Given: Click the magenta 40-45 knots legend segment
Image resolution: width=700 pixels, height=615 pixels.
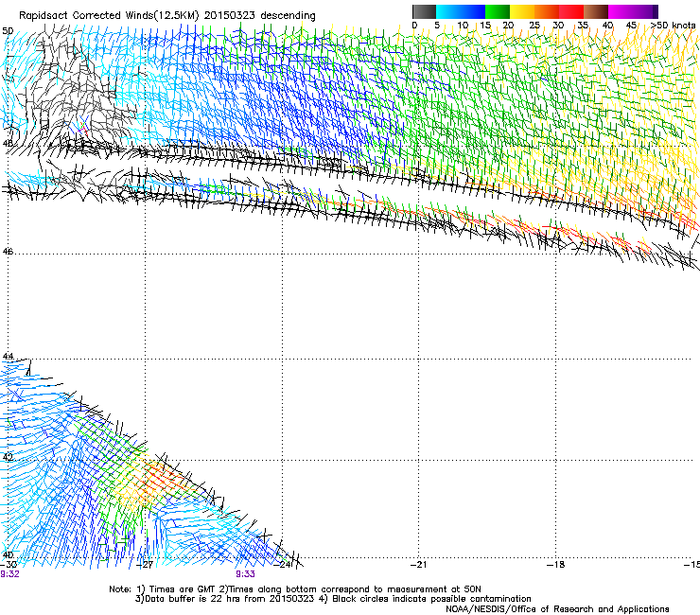Looking at the screenshot, I should click(x=621, y=11).
